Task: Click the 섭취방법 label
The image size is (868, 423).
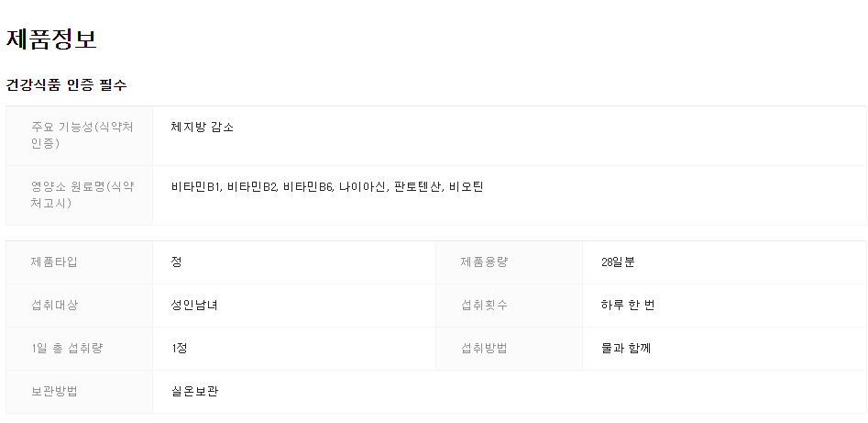Action: (484, 348)
